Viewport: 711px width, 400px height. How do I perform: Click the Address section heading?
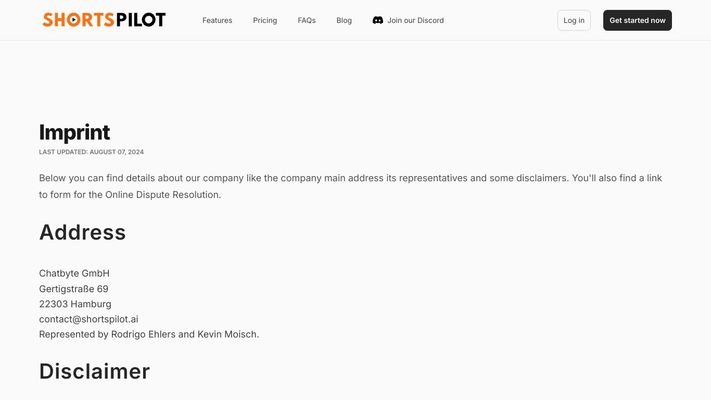click(x=83, y=232)
